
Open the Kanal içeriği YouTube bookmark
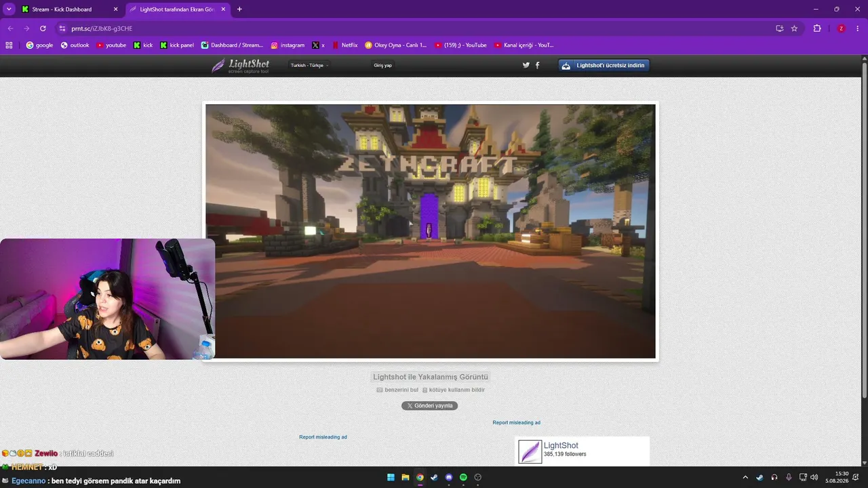click(x=524, y=45)
